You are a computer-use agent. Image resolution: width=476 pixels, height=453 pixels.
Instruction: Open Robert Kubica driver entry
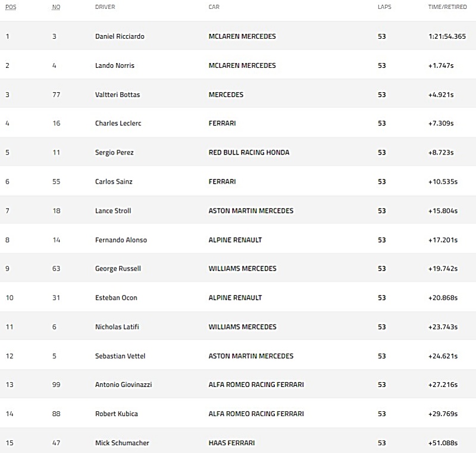click(116, 414)
